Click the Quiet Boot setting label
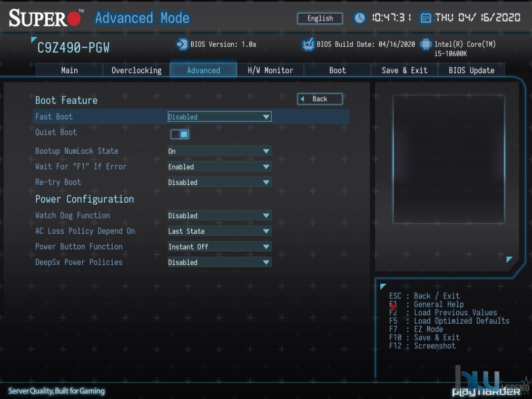Screen dimensions: 532x399 [56, 132]
